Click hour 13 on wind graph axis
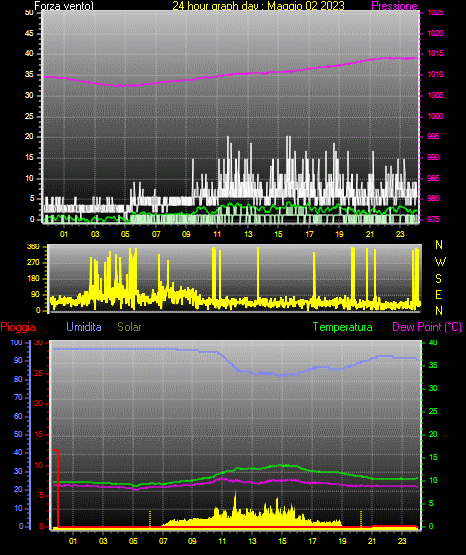 point(248,234)
